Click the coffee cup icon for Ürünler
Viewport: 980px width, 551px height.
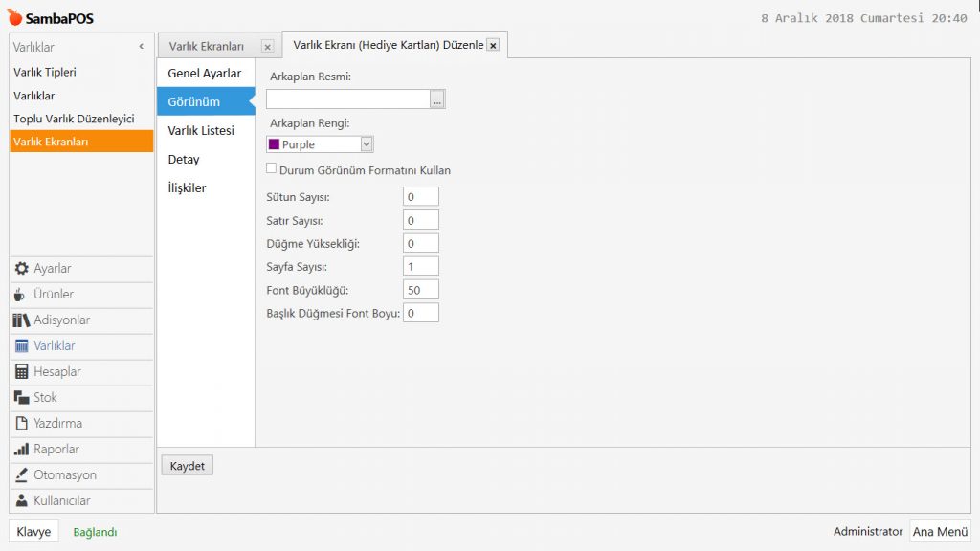[x=21, y=295]
